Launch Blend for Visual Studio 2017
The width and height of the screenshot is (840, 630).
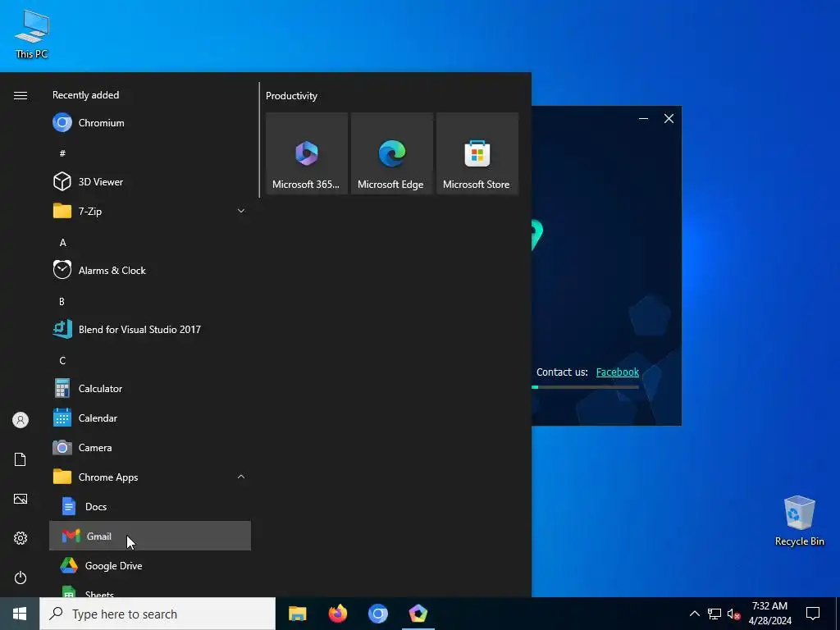[150, 330]
